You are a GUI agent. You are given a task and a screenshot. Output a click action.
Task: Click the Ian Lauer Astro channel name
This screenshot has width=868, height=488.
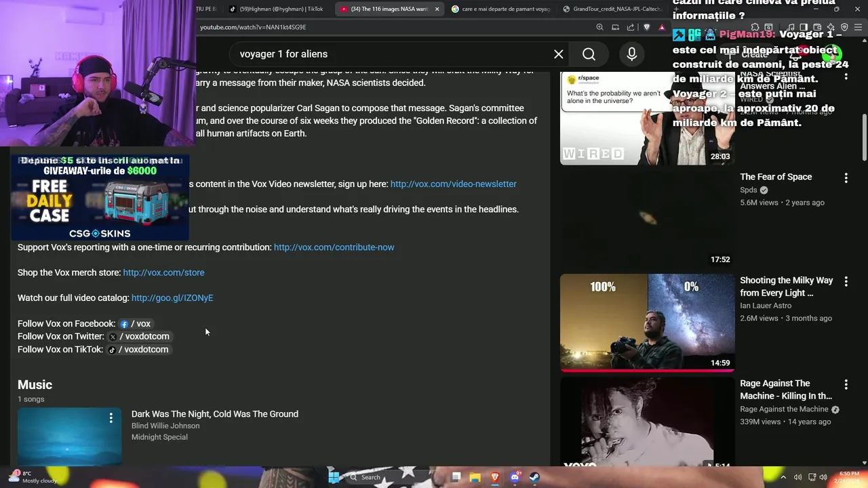point(766,306)
